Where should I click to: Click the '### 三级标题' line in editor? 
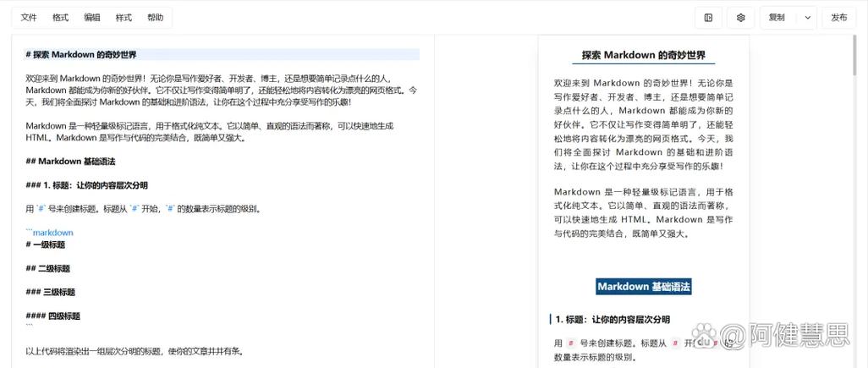(x=51, y=292)
